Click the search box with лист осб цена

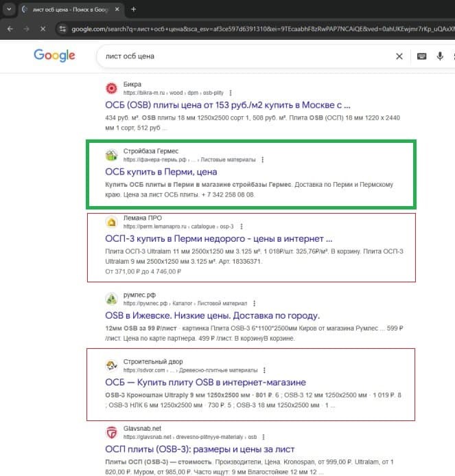(246, 56)
